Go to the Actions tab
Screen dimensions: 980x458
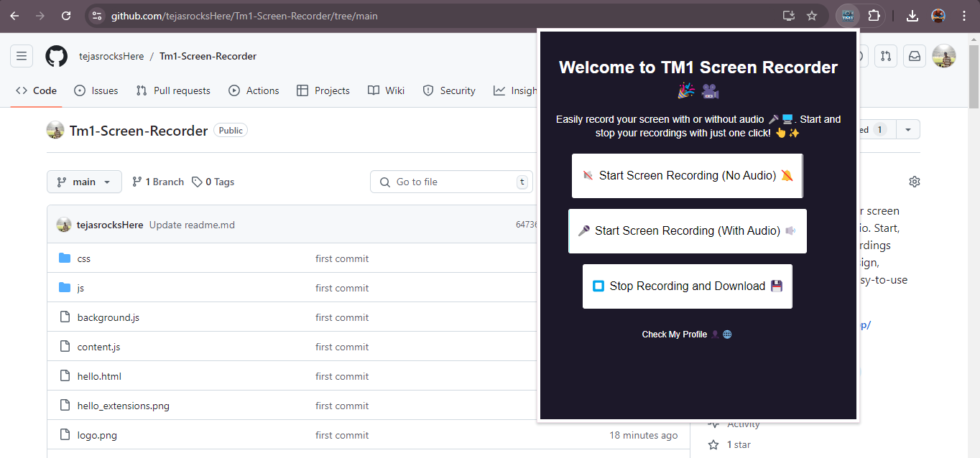(x=254, y=90)
